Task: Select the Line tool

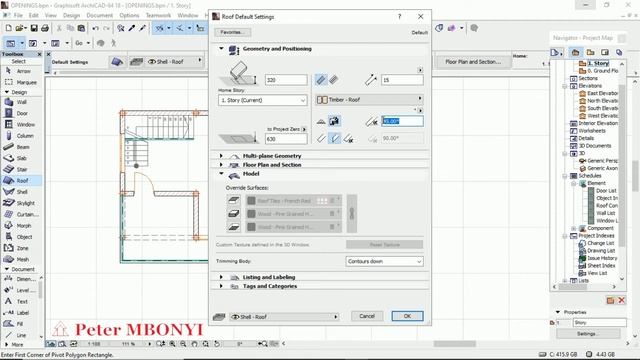Action: point(20,335)
